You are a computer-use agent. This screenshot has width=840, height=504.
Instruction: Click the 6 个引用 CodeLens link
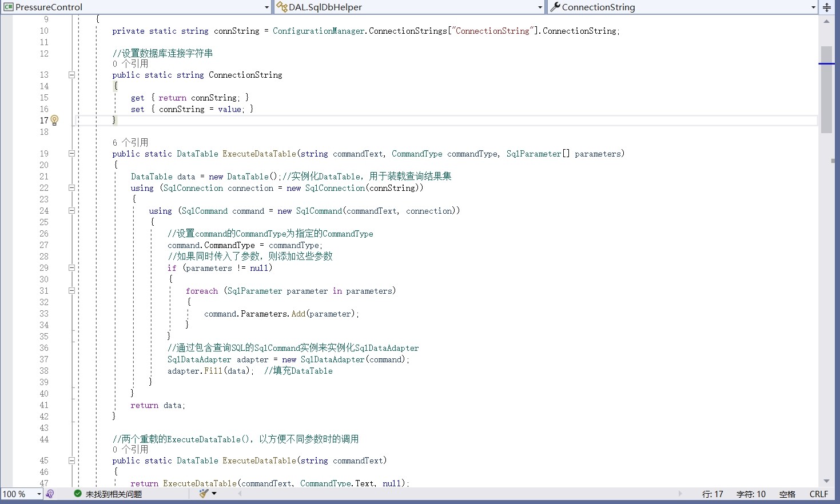[x=130, y=143]
